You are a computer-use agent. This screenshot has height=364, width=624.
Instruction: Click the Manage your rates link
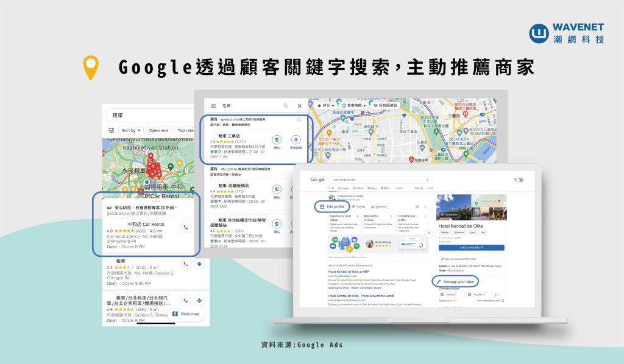456,282
